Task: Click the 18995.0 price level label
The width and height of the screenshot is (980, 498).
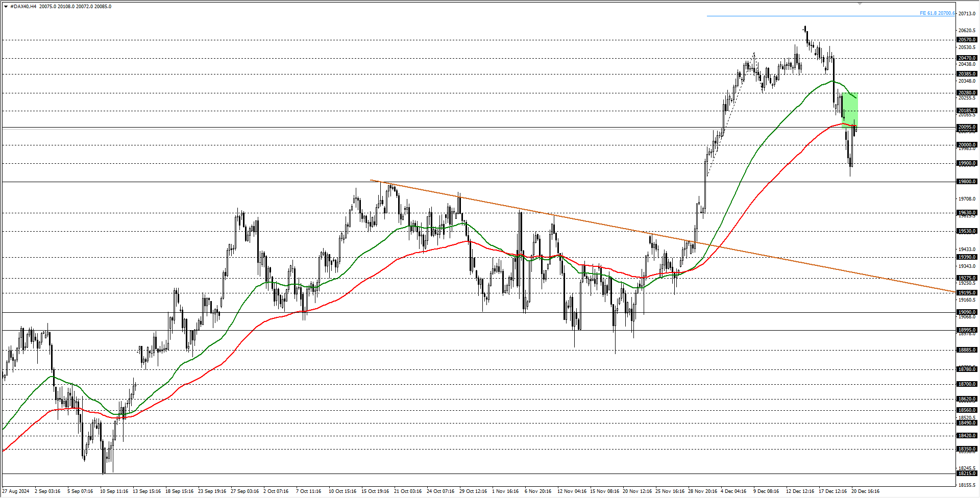Action: click(967, 330)
